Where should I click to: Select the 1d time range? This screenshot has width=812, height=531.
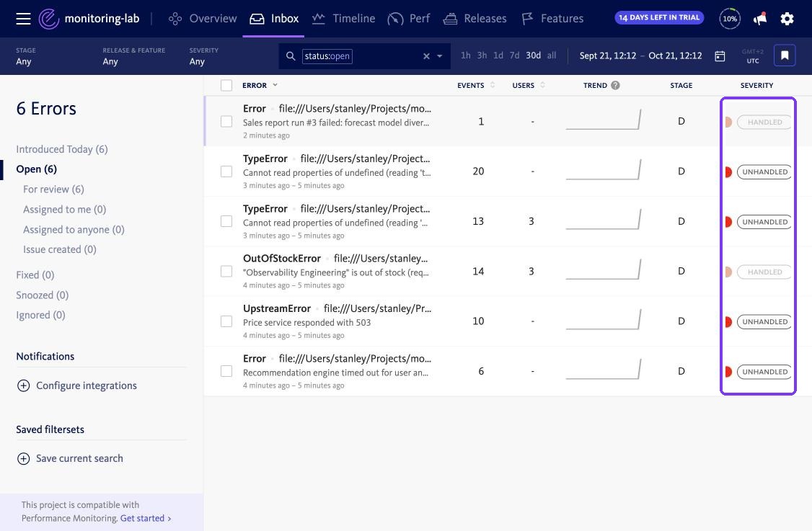498,55
